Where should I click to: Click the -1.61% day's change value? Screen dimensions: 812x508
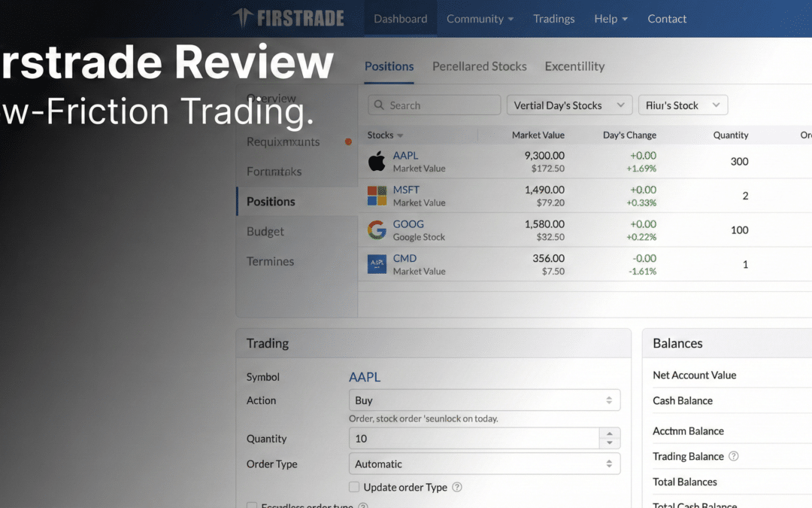642,271
